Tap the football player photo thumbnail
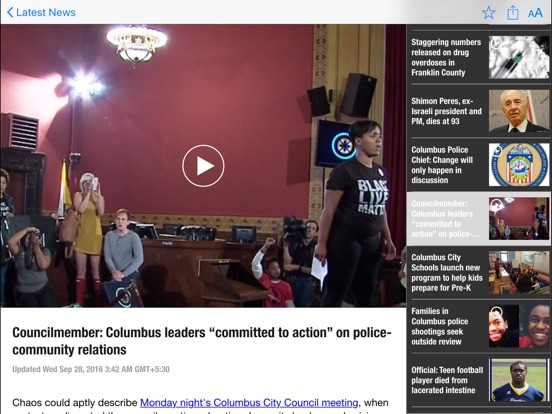 [x=519, y=380]
